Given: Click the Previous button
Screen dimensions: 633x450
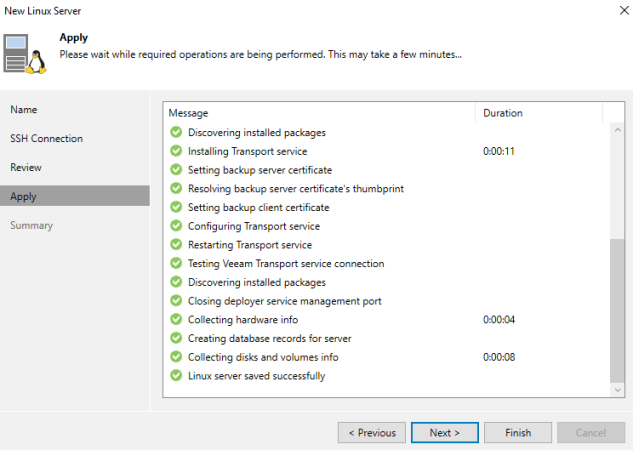Looking at the screenshot, I should coord(371,433).
